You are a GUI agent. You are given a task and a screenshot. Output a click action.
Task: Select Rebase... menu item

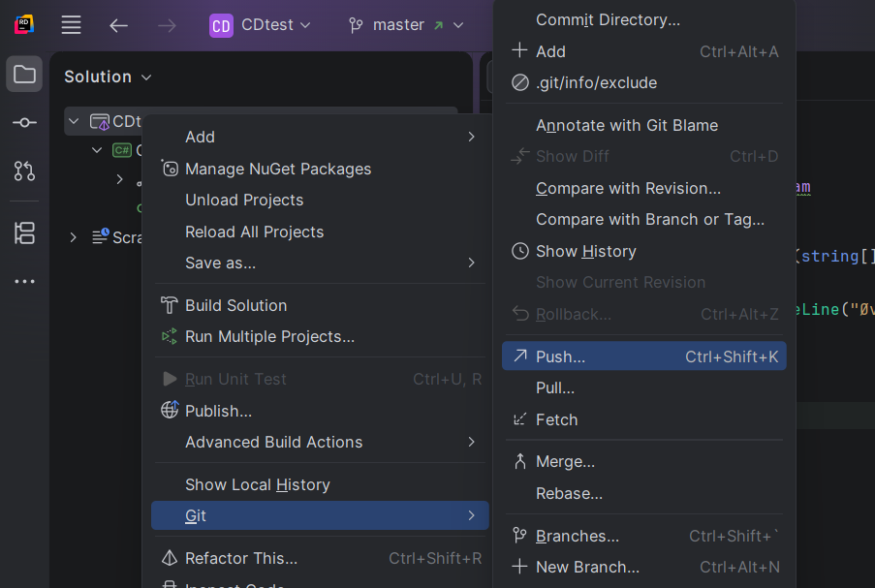click(644, 493)
